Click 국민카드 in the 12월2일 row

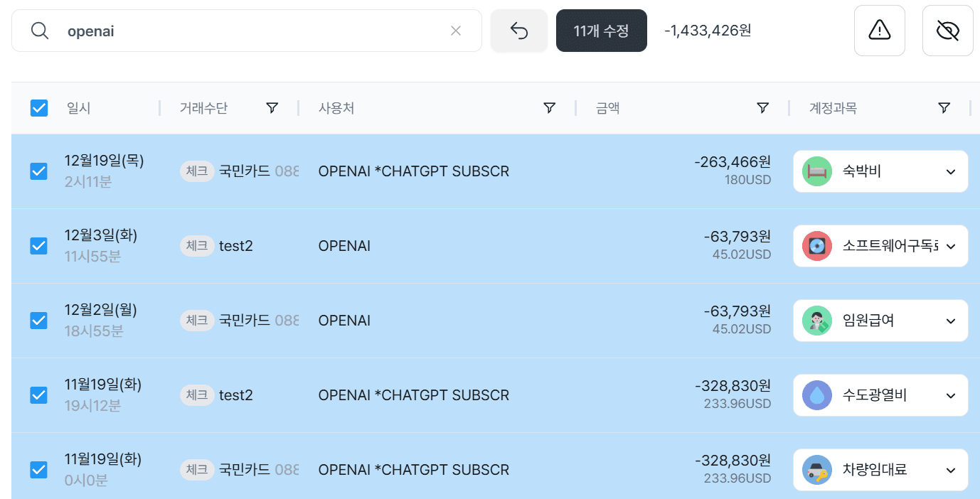coord(245,321)
